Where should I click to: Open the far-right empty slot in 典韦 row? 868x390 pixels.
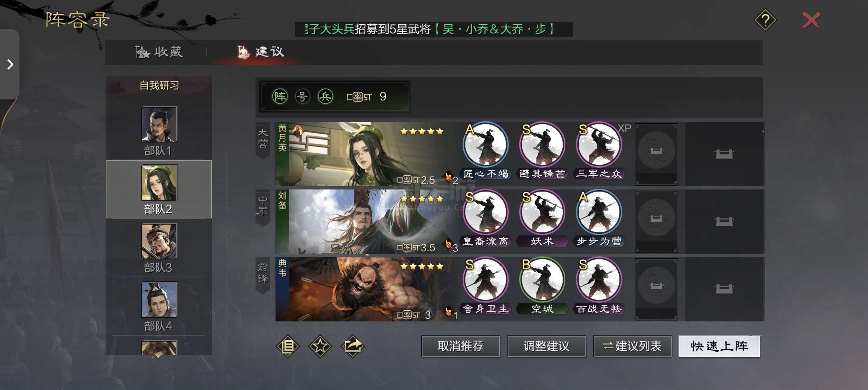[x=724, y=289]
